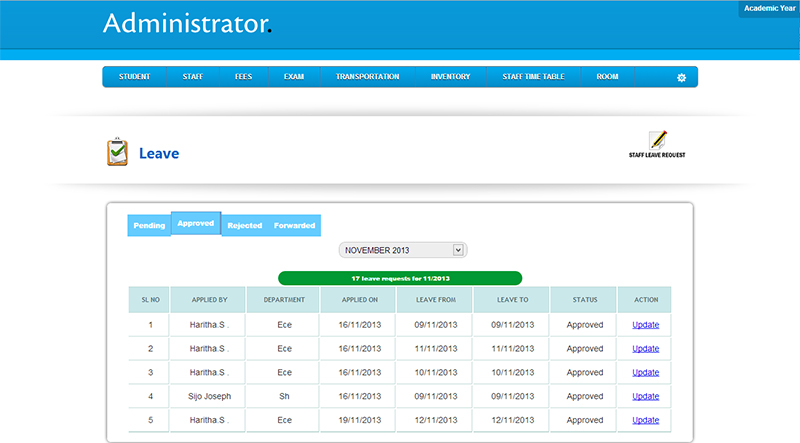Click the Administrator title heading

point(187,24)
